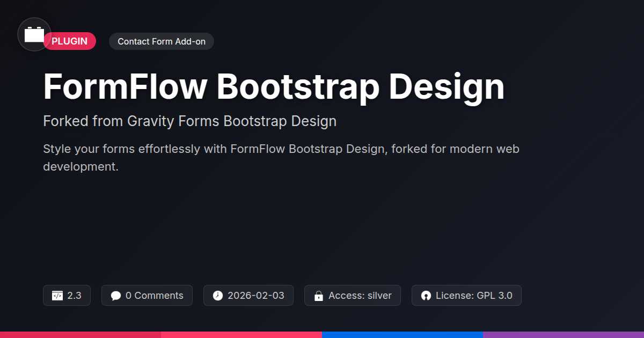Click the code version icon
The height and width of the screenshot is (338, 644).
[57, 296]
